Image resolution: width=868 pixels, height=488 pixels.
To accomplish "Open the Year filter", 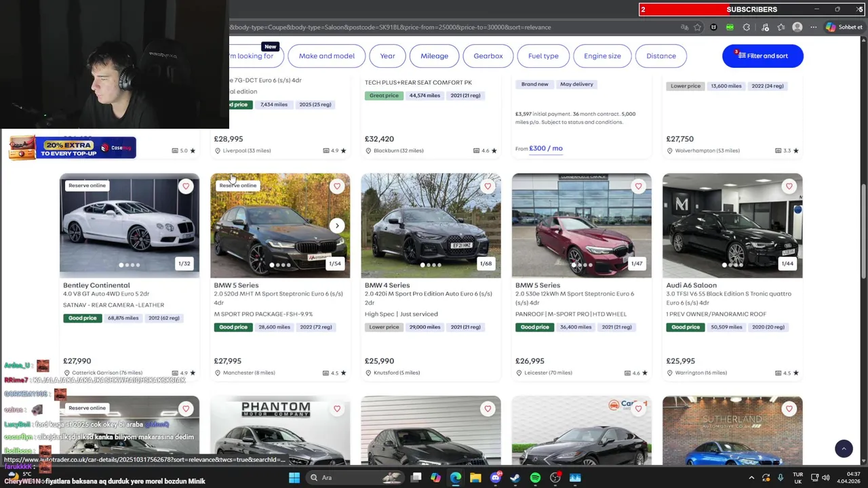I will coord(387,56).
